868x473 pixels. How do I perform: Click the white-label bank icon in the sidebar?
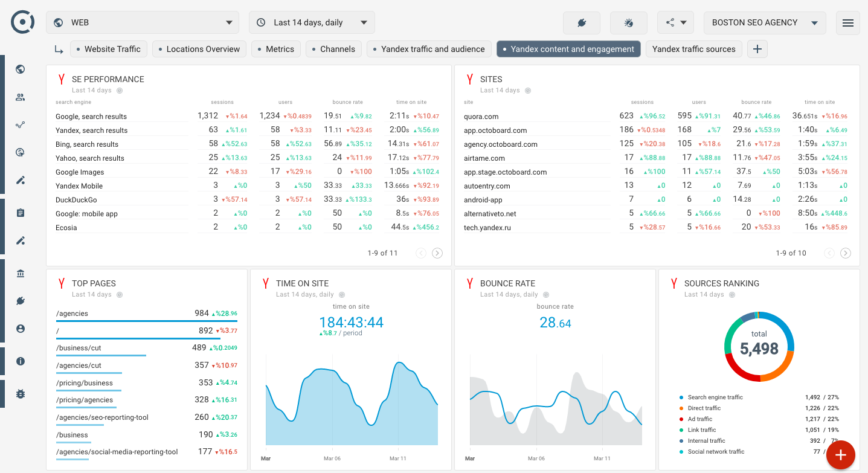[20, 273]
